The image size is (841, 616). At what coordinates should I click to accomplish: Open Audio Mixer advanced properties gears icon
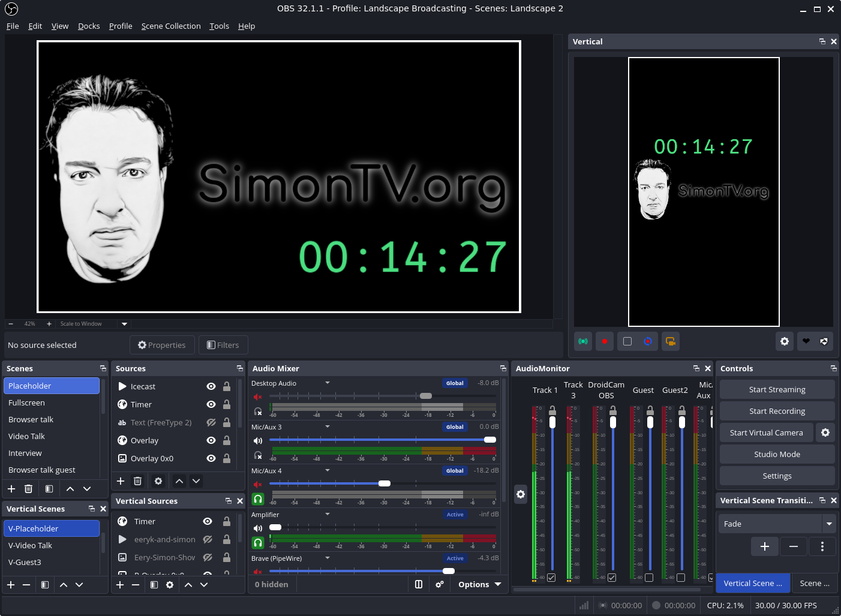pos(440,584)
